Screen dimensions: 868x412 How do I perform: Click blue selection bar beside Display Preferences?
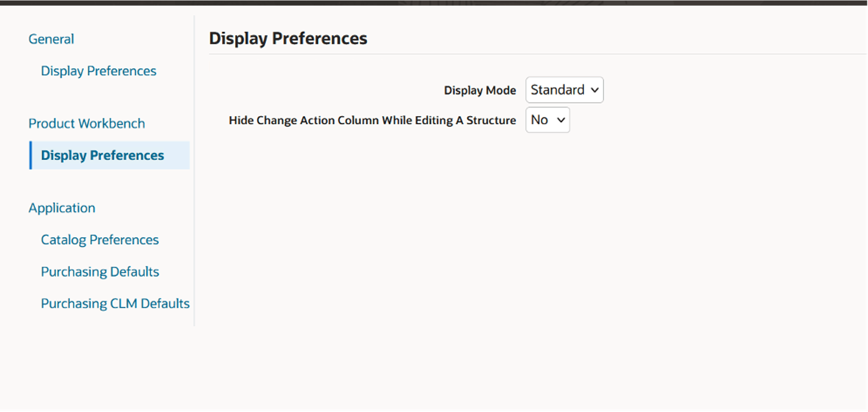(31, 155)
